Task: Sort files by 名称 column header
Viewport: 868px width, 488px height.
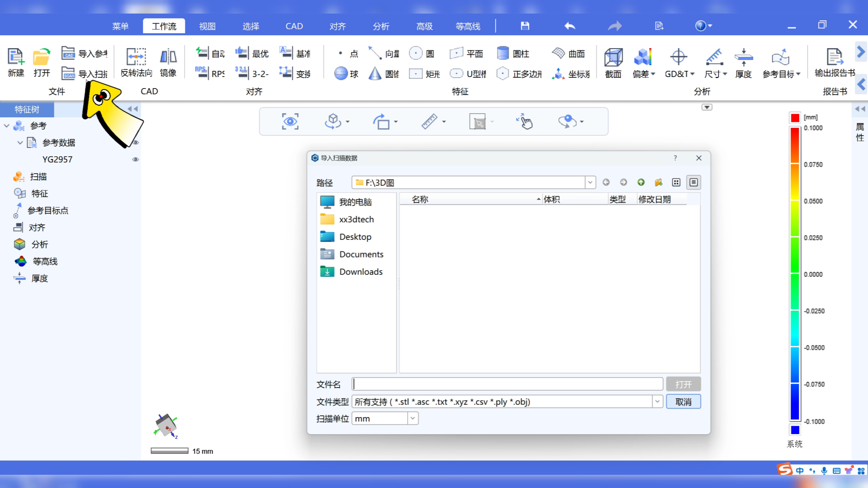Action: coord(471,199)
